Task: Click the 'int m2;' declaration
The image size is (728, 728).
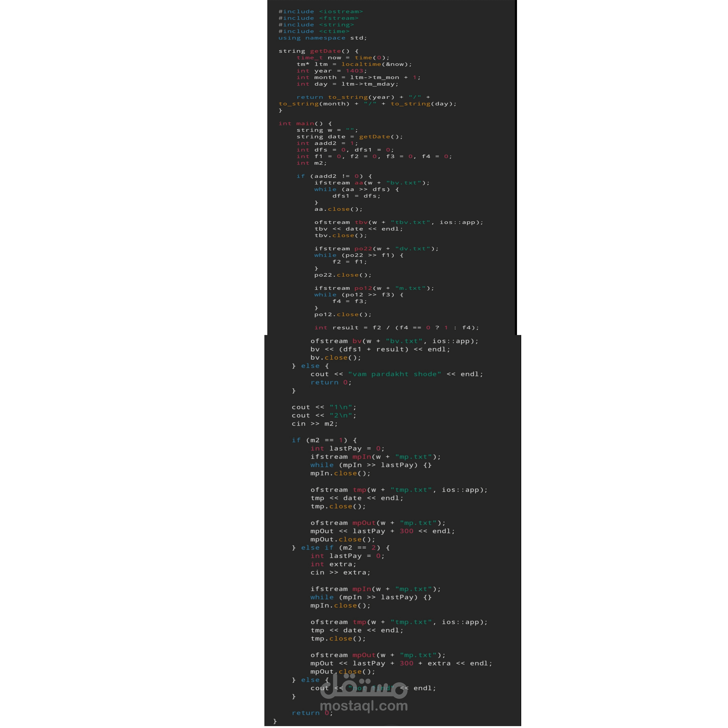Action: coord(312,163)
